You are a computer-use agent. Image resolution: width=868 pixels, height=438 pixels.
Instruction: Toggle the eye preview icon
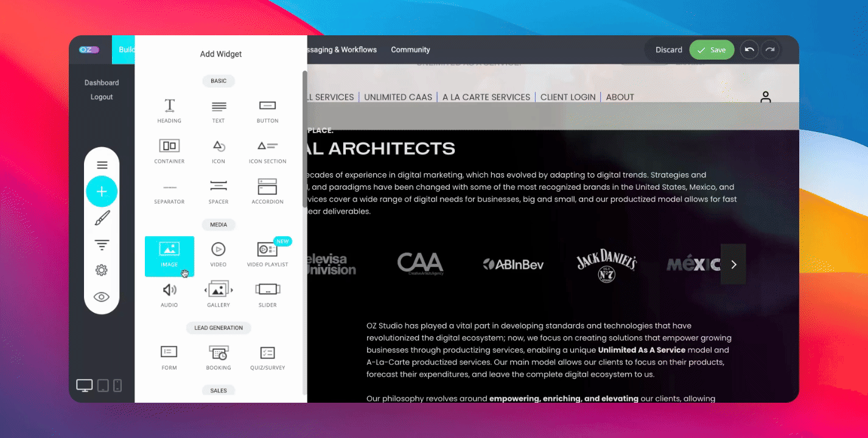point(102,297)
